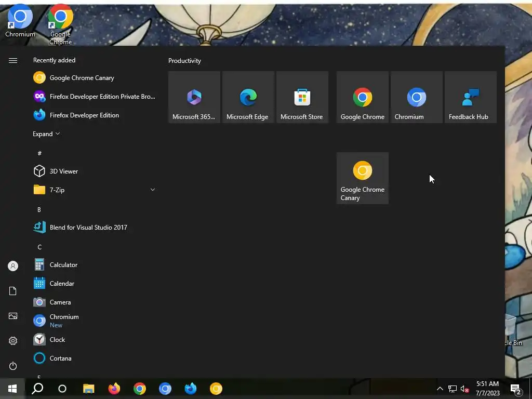Open the Microsoft Store tile
Image resolution: width=532 pixels, height=399 pixels.
(x=302, y=97)
